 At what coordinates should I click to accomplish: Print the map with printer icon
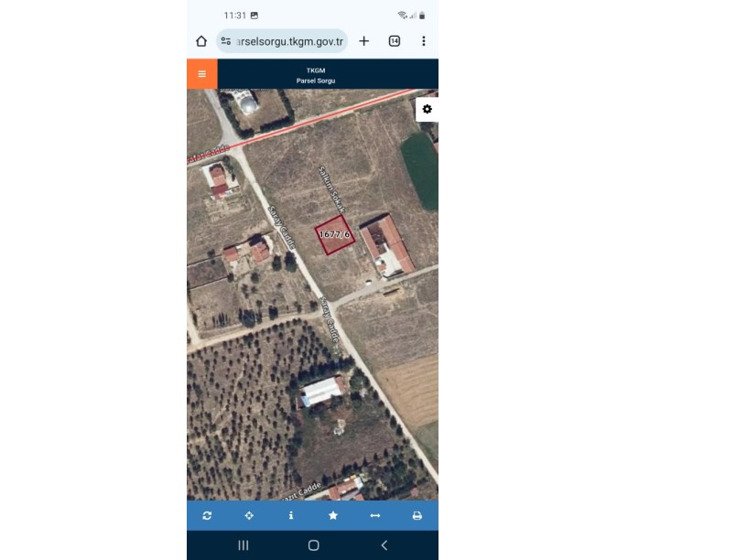(x=417, y=516)
